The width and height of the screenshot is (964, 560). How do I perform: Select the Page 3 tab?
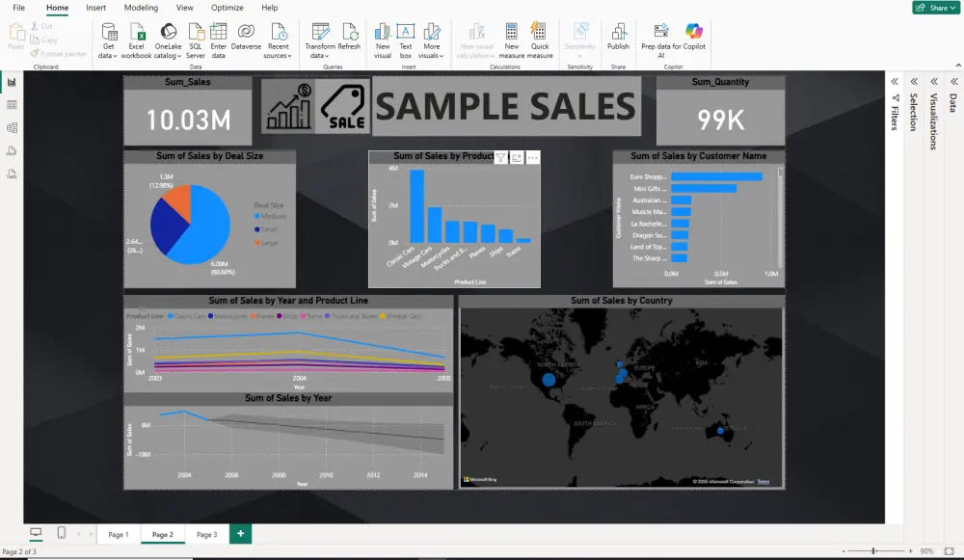[207, 533]
